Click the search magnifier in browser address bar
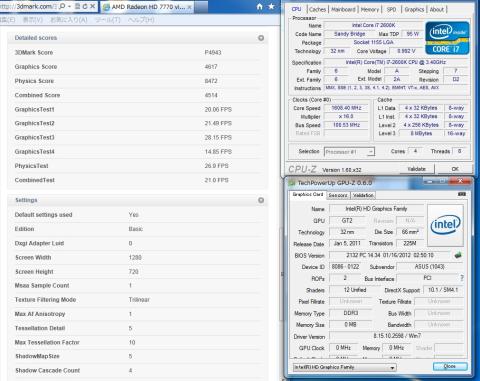Screen dimensions: 480x381 coord(62,6)
